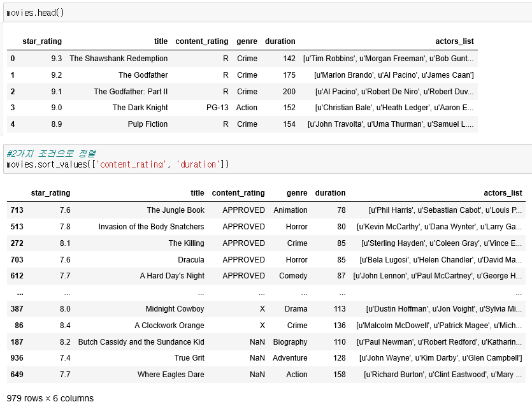This screenshot has height=409, width=532.
Task: Click duration value 158
Action: click(340, 375)
